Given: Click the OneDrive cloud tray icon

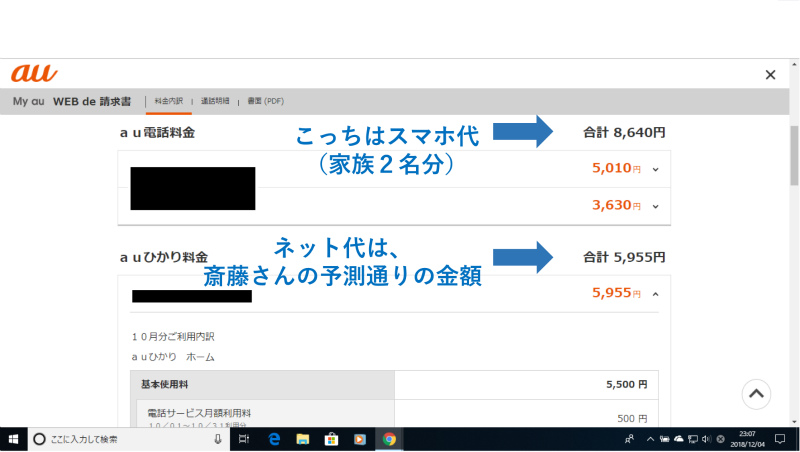Looking at the screenshot, I should pos(679,439).
